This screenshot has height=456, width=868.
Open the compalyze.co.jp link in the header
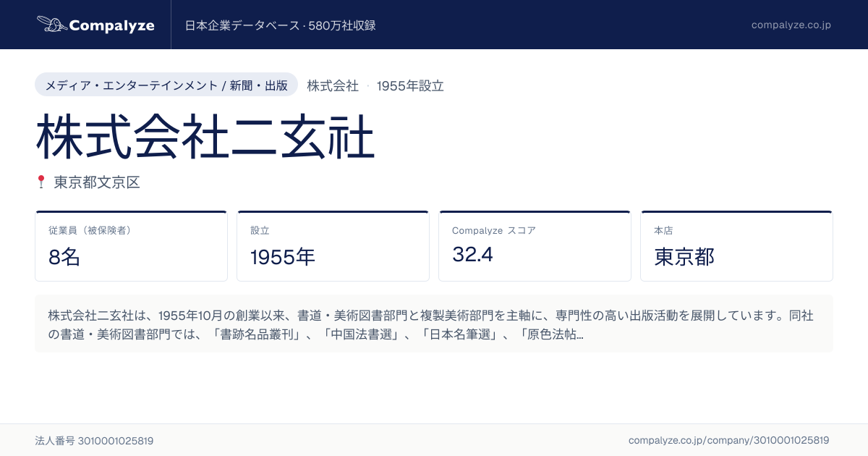pos(791,25)
